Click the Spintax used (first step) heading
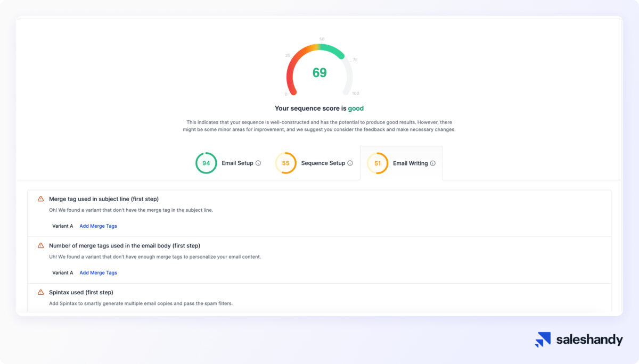 81,292
